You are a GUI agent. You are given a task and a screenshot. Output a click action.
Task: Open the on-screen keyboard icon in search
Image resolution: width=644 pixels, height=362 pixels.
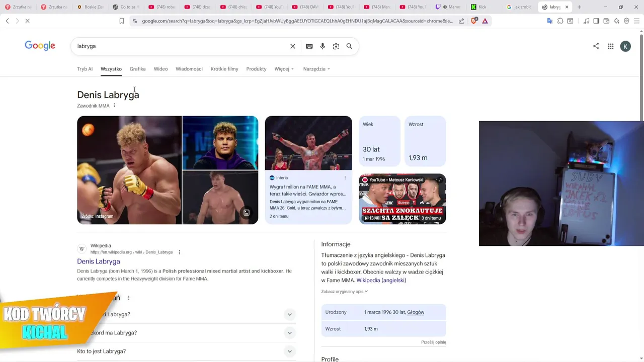pyautogui.click(x=309, y=46)
